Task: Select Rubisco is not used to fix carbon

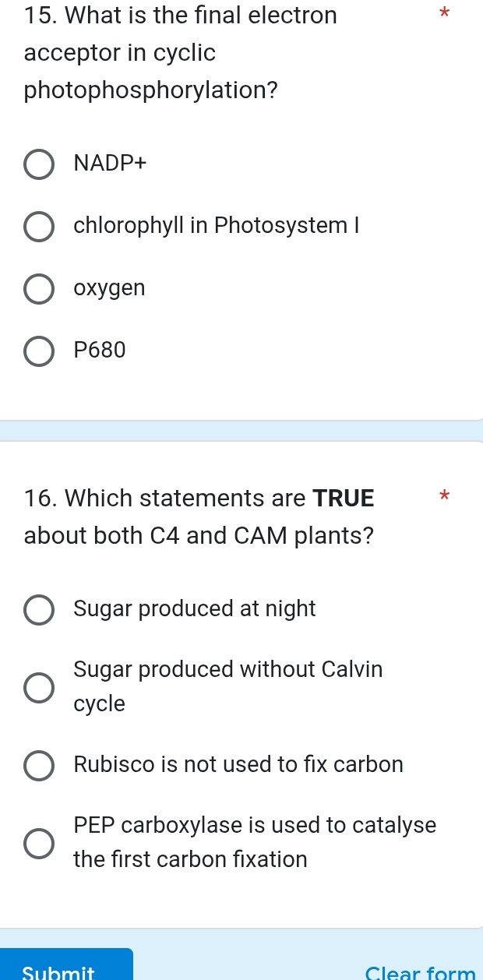Action: tap(39, 765)
